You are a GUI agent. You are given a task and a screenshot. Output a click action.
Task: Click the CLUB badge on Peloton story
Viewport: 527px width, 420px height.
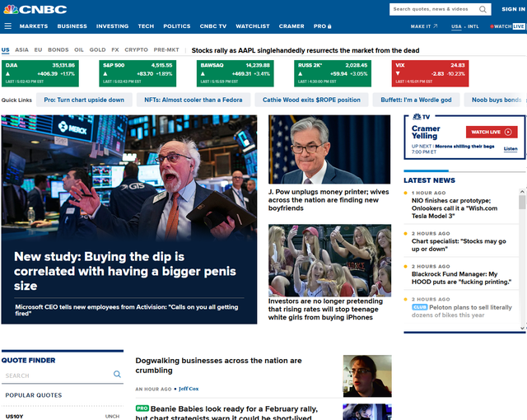(x=420, y=307)
